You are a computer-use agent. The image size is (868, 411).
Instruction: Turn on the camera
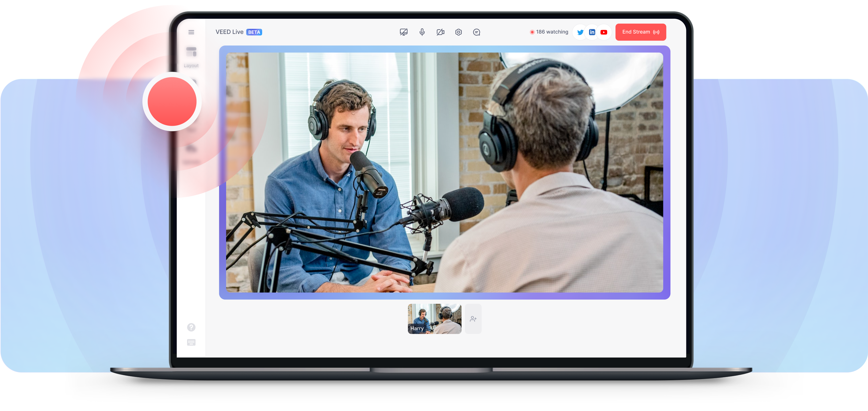[440, 32]
